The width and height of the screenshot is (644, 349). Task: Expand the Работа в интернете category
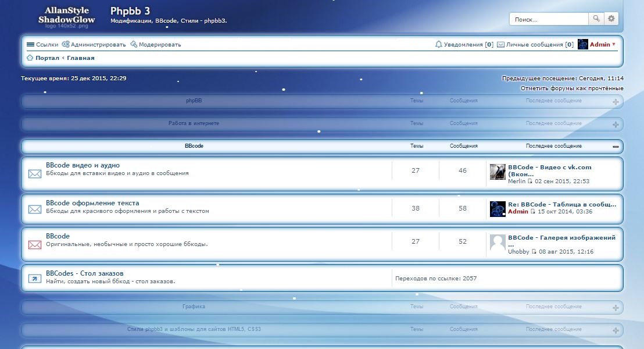pos(616,124)
